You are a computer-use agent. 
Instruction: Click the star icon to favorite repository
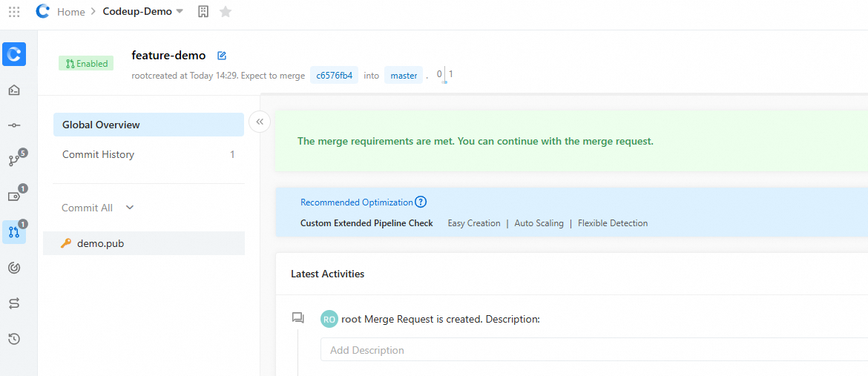pos(226,12)
